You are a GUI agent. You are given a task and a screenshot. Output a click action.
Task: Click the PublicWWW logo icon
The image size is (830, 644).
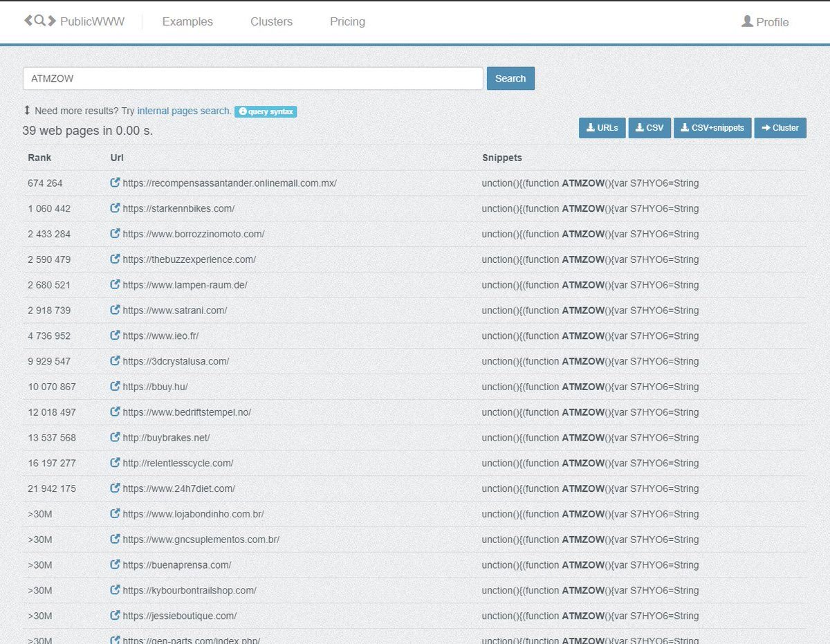(40, 21)
